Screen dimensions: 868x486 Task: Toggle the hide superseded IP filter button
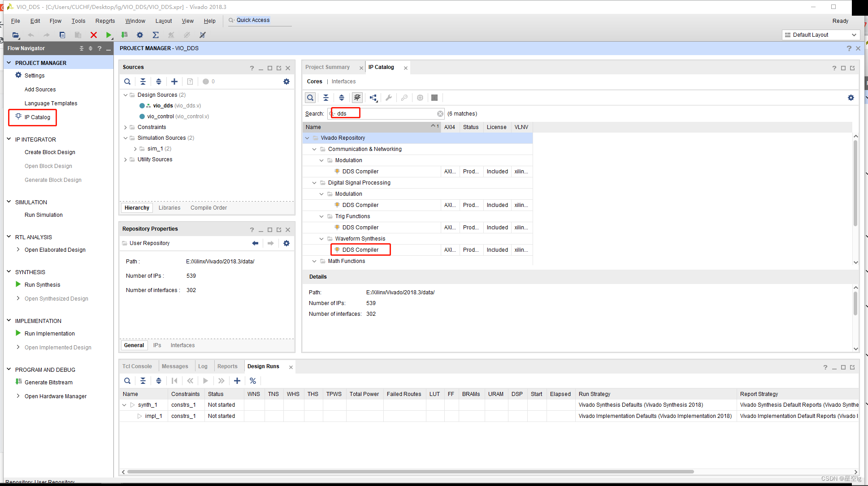point(357,98)
